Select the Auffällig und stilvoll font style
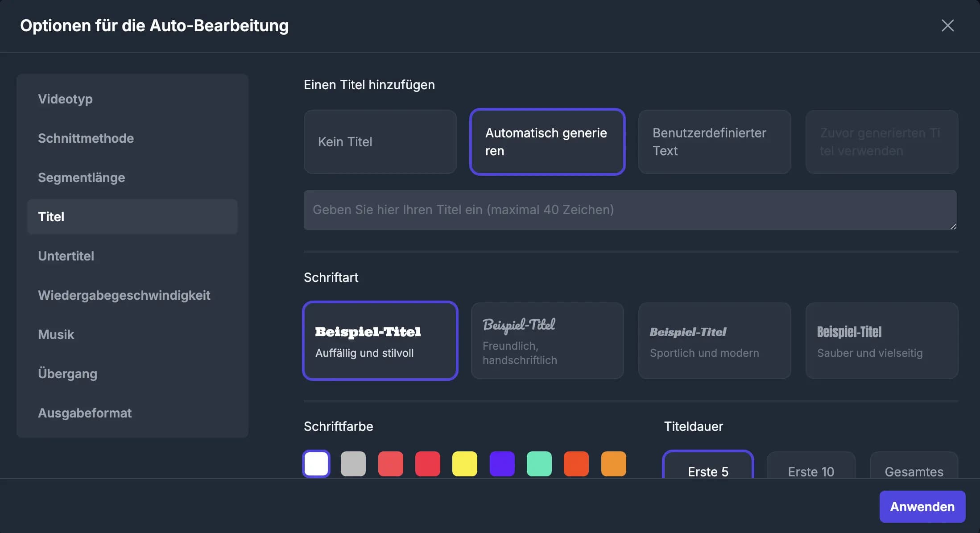The image size is (980, 533). tap(380, 341)
